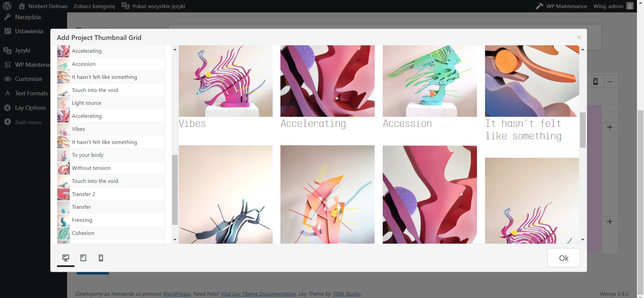Open 'Pokaż wszystkie języki' admin bar menu

tap(158, 6)
